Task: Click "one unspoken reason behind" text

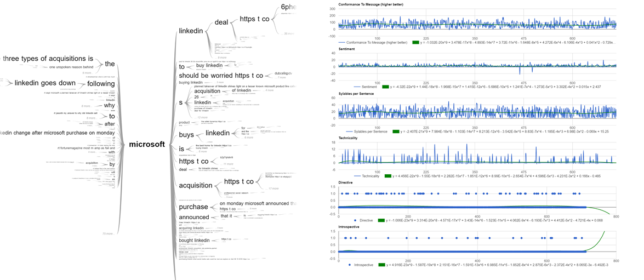Action: (x=71, y=67)
